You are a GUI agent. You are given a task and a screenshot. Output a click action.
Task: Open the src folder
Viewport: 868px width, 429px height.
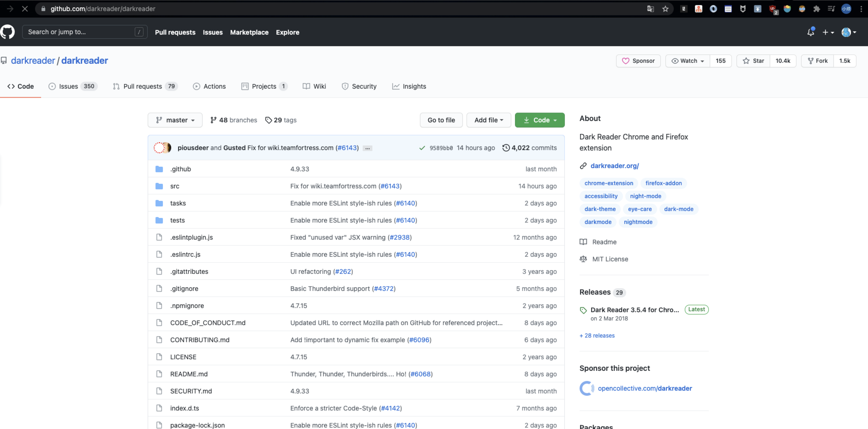[174, 186]
